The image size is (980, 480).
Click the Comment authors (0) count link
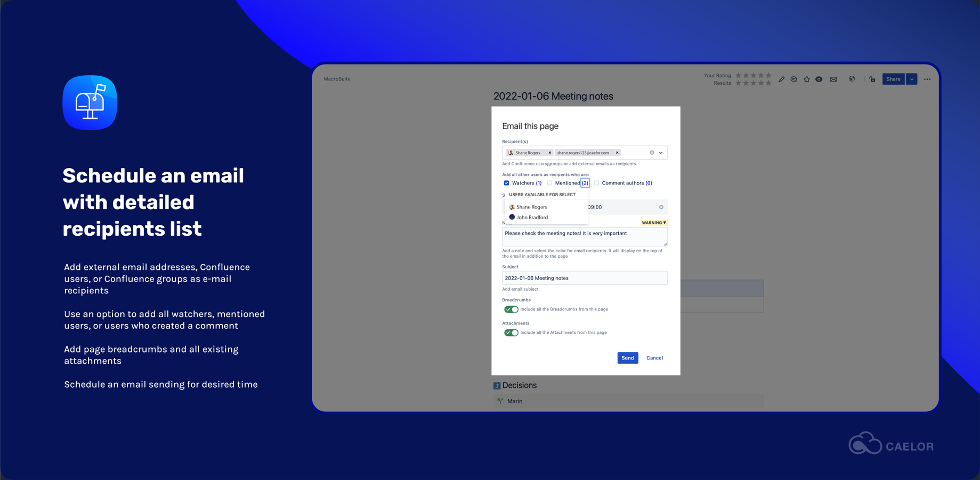click(649, 183)
